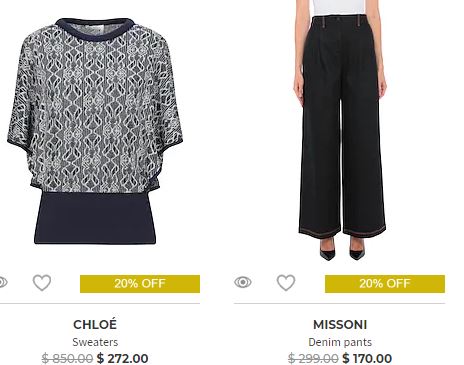Click the struck-through $ 299.00 price

313,359
